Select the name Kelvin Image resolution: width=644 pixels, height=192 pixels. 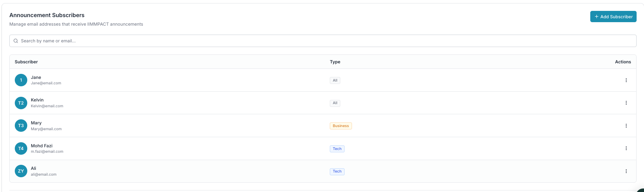[37, 100]
